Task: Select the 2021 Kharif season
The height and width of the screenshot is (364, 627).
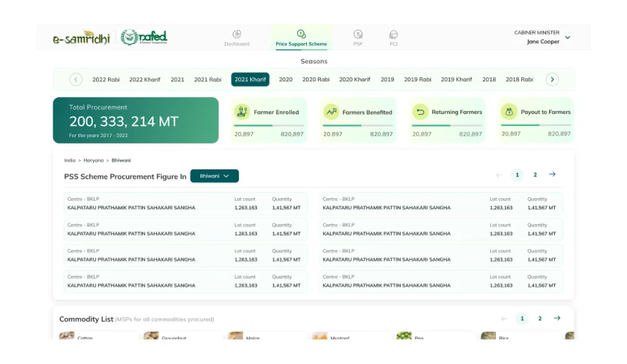Action: pyautogui.click(x=250, y=80)
